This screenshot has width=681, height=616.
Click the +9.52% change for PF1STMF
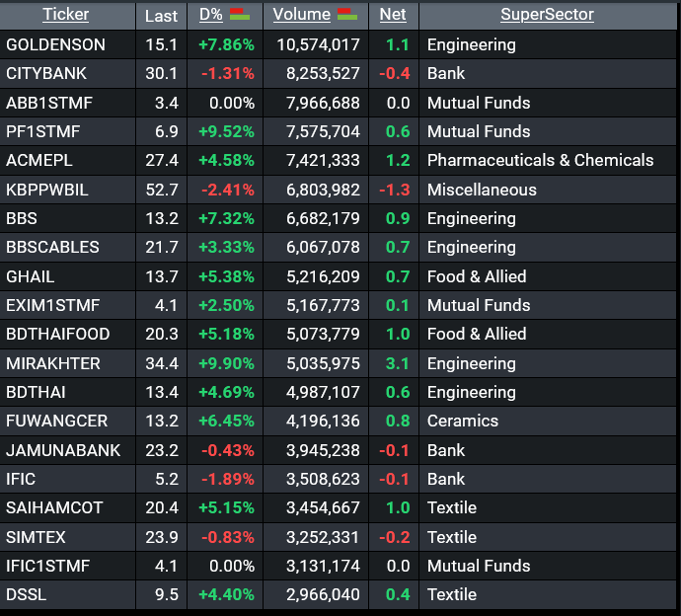click(x=226, y=131)
